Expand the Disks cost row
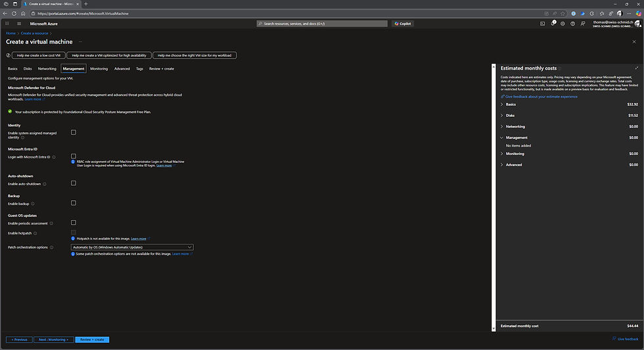This screenshot has height=350, width=644. (569, 116)
